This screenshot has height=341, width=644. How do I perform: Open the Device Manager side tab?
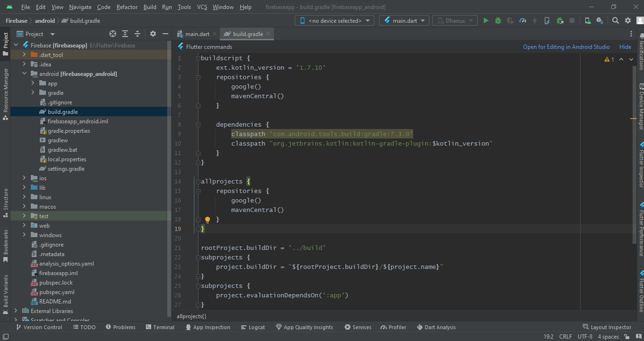pyautogui.click(x=641, y=107)
